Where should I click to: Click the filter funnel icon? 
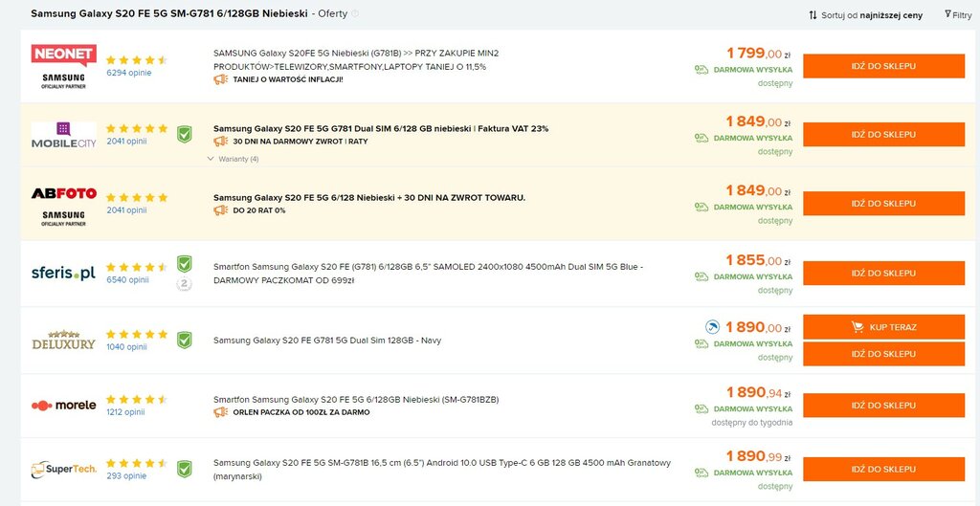tap(948, 13)
